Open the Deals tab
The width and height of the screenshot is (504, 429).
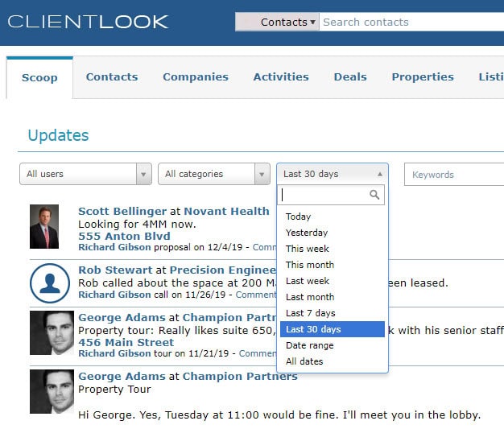tap(350, 76)
